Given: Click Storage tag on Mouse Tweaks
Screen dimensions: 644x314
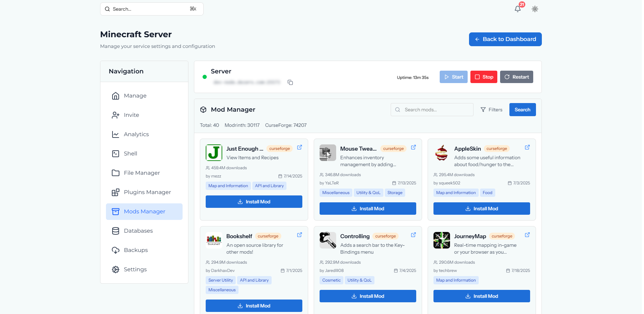Looking at the screenshot, I should click(x=395, y=193).
